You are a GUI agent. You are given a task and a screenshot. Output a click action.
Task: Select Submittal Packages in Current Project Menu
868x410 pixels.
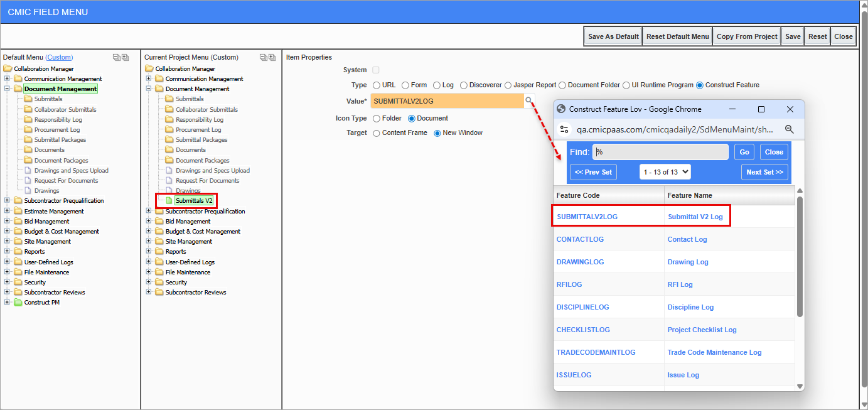click(201, 140)
